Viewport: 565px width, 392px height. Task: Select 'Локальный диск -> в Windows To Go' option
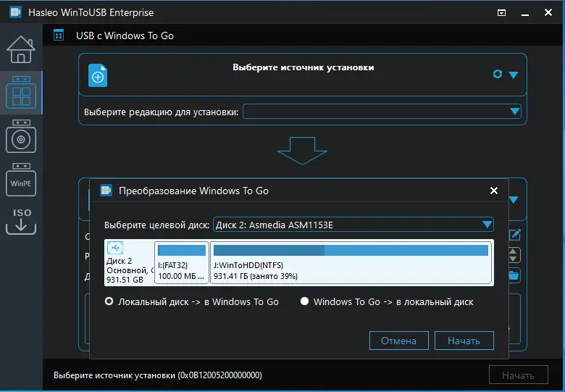coord(110,301)
